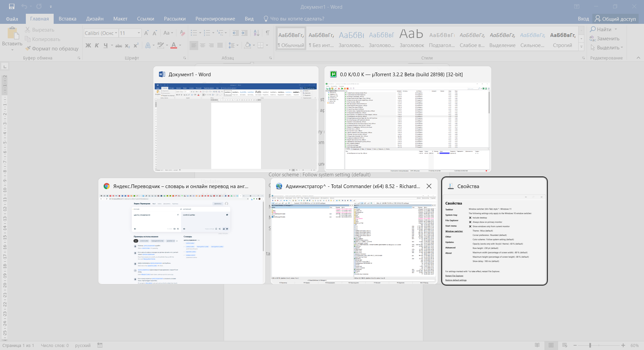Click the Share (Общий доступ) button
The image size is (644, 350).
click(x=615, y=19)
